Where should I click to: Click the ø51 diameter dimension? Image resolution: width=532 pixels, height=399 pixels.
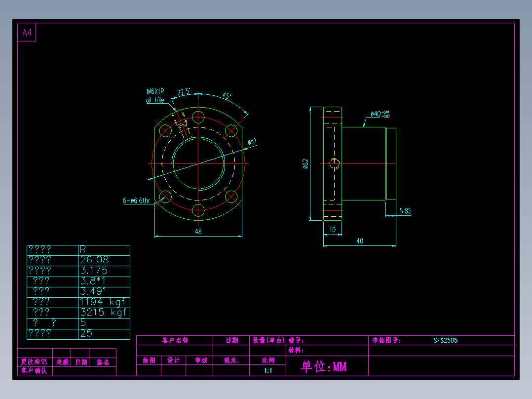point(252,142)
